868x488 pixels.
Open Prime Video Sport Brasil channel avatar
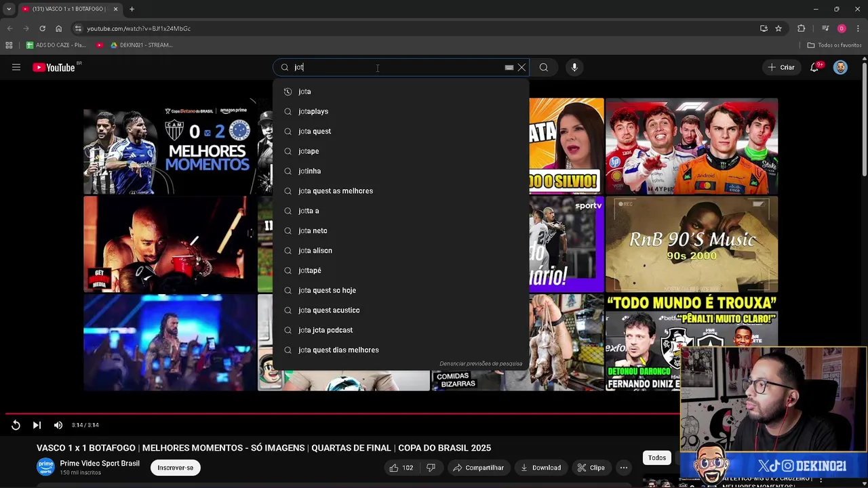pos(45,467)
